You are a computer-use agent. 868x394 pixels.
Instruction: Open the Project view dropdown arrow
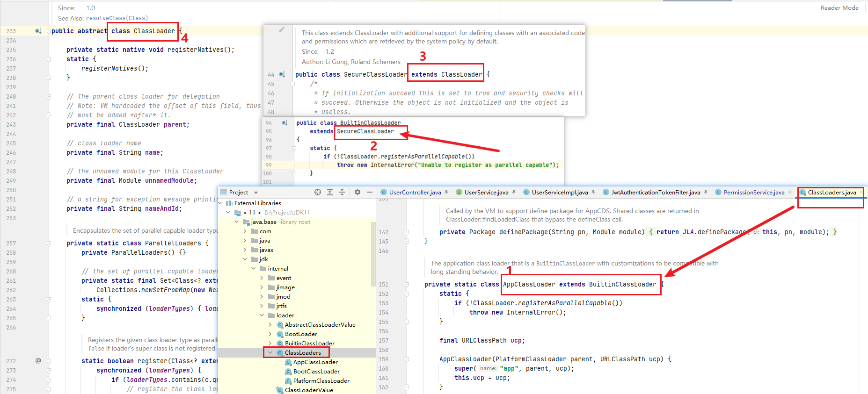tap(256, 193)
